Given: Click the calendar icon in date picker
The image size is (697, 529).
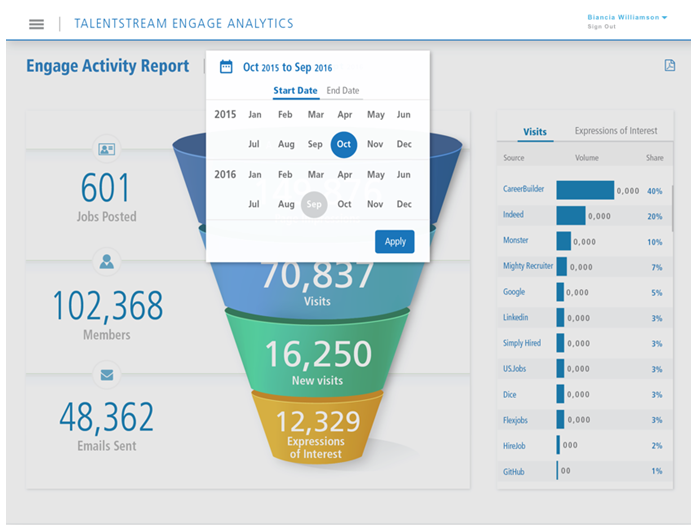Looking at the screenshot, I should [226, 67].
